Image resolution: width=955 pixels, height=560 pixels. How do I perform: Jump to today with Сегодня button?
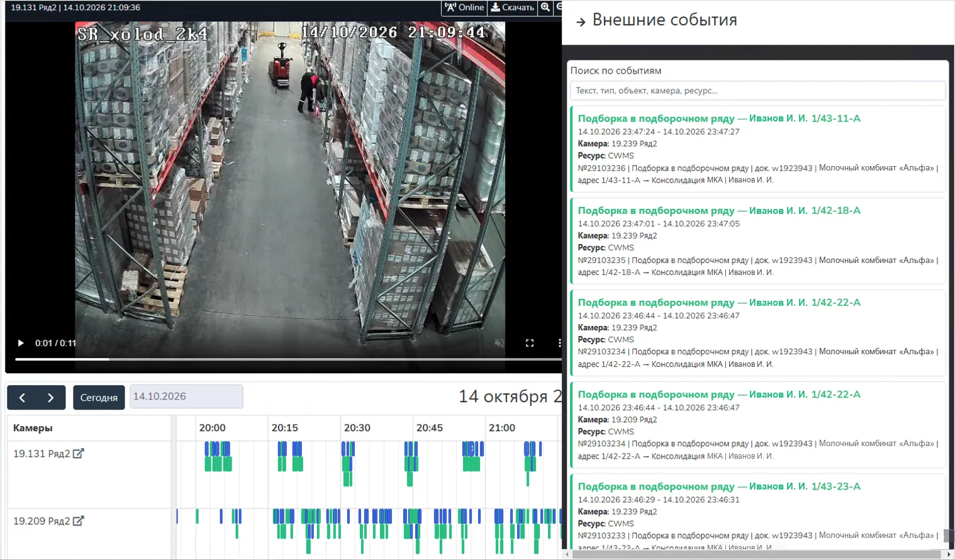click(99, 398)
